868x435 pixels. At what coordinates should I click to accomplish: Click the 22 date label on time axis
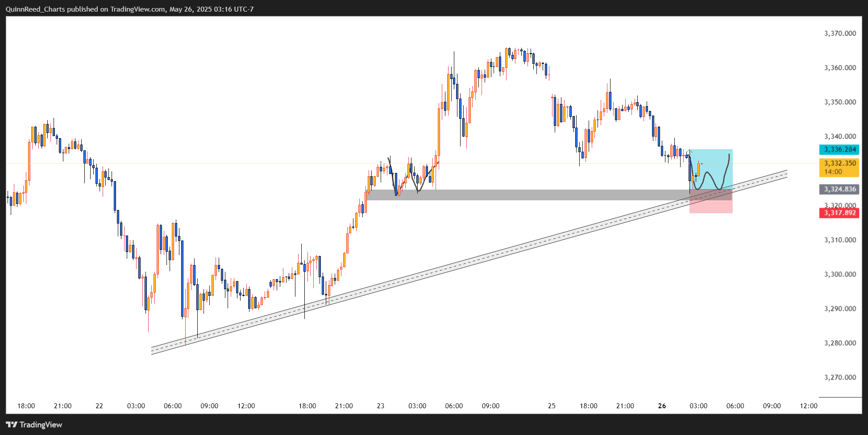coord(99,406)
